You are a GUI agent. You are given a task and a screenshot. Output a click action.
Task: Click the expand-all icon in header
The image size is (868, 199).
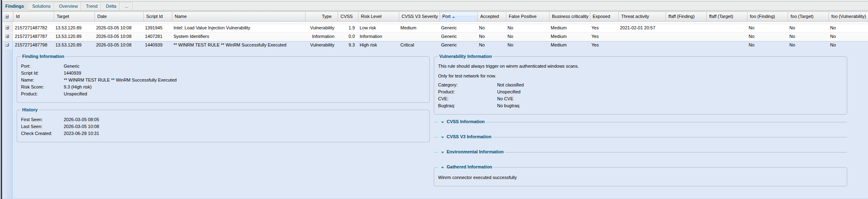click(x=7, y=17)
